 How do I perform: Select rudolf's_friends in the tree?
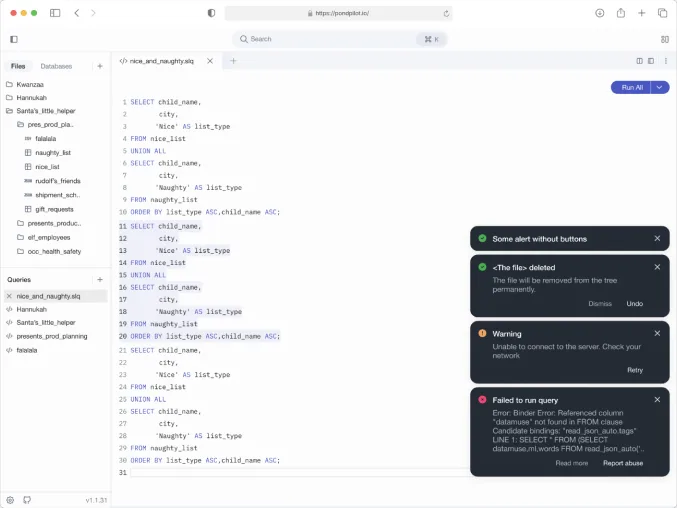point(58,181)
